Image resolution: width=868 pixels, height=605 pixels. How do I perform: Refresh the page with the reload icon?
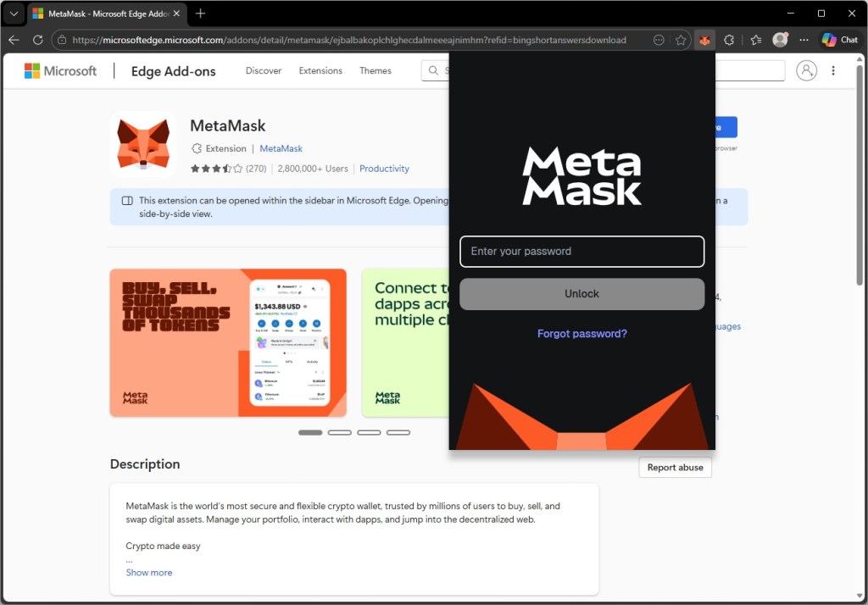click(37, 40)
